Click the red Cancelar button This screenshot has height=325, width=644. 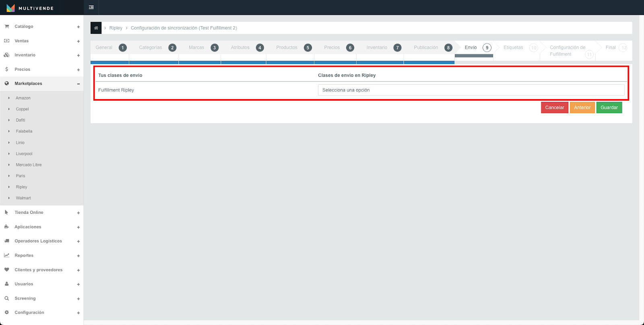(x=555, y=108)
